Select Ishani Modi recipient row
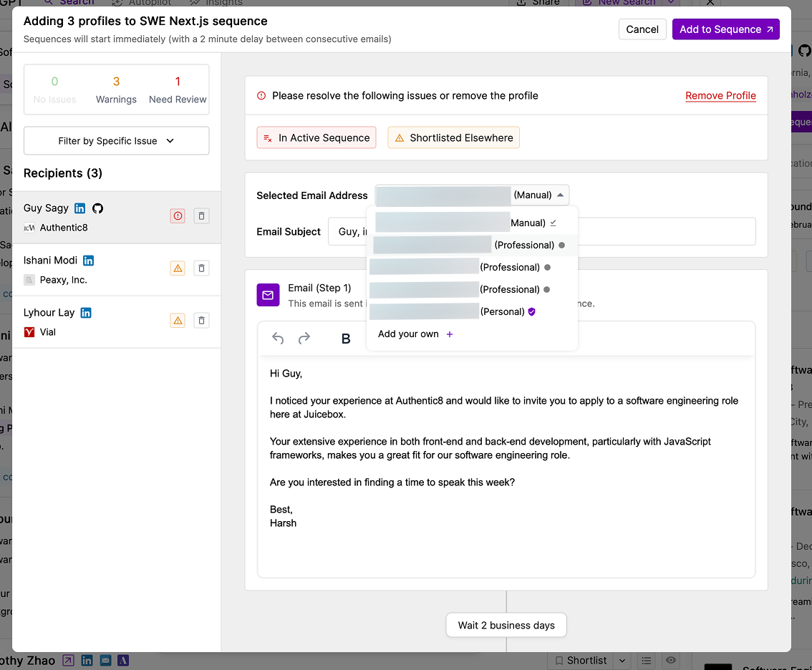This screenshot has height=670, width=812. point(117,270)
